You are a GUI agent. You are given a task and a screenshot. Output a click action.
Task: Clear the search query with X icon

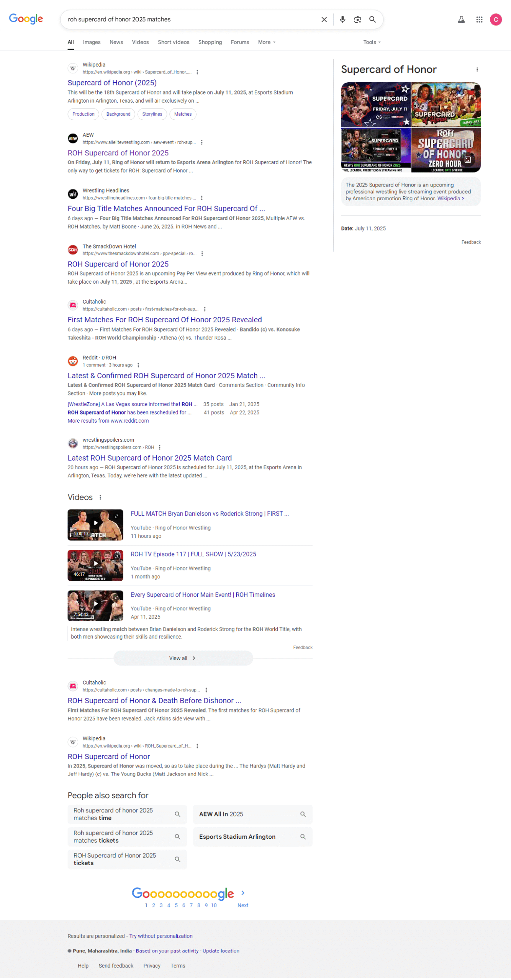click(324, 20)
